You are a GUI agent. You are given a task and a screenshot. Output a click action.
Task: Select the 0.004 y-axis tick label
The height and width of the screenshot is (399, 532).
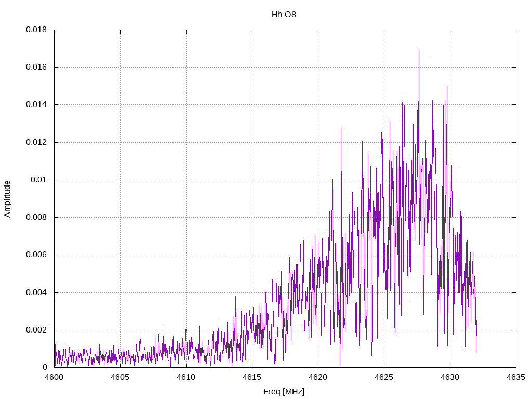(x=36, y=292)
